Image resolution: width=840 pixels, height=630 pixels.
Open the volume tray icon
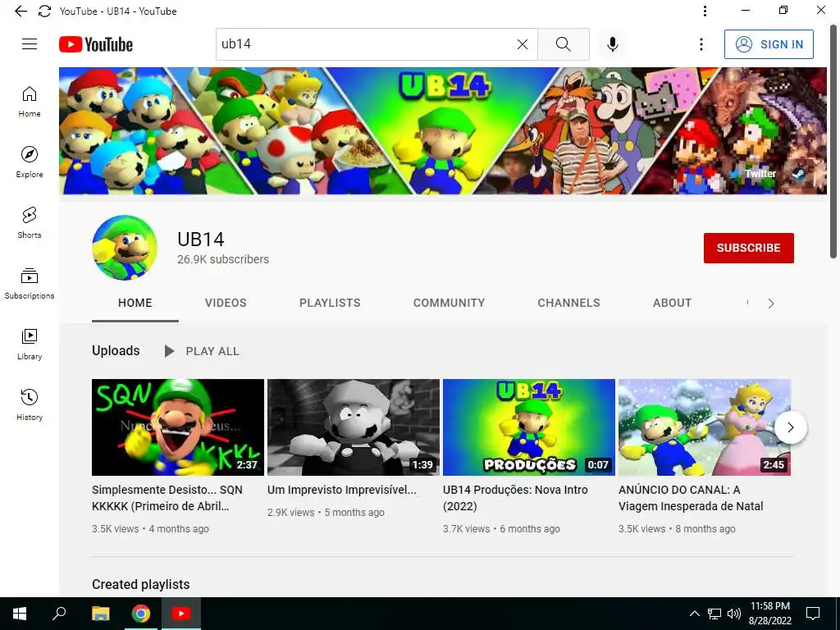[734, 614]
